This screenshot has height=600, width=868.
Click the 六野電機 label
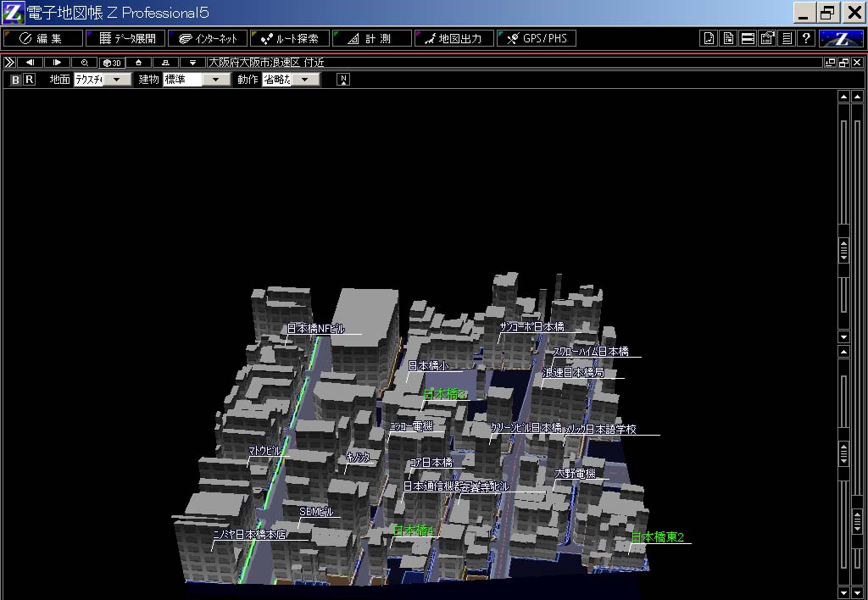pos(576,473)
